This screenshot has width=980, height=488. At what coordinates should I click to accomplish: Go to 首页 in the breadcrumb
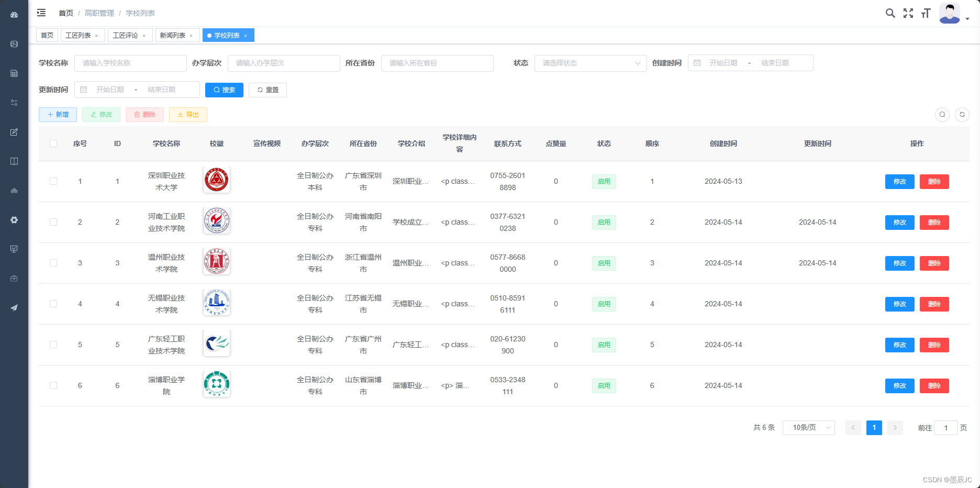[66, 13]
